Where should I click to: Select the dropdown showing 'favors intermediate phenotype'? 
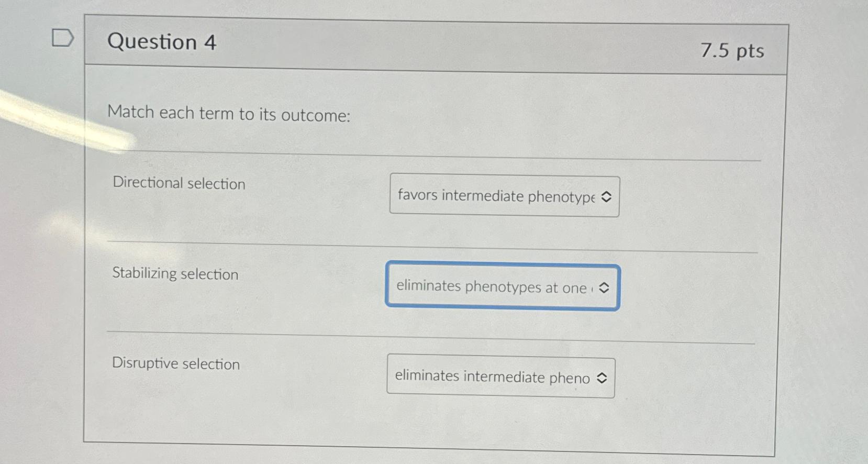click(x=504, y=196)
